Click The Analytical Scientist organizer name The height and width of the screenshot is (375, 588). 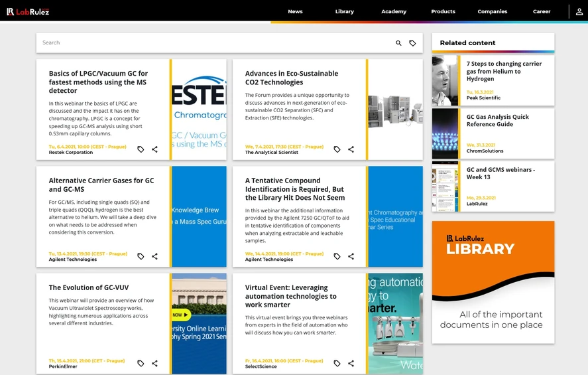pyautogui.click(x=272, y=153)
